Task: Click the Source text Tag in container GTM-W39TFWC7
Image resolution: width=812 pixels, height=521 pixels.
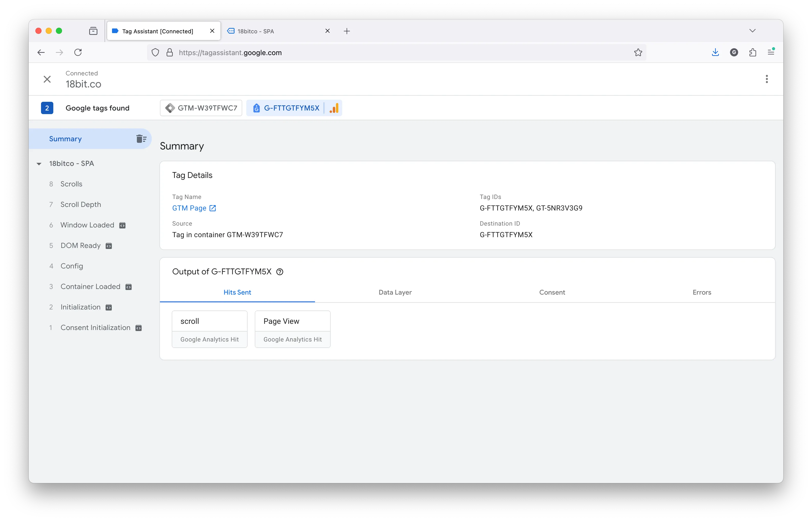Action: click(228, 235)
